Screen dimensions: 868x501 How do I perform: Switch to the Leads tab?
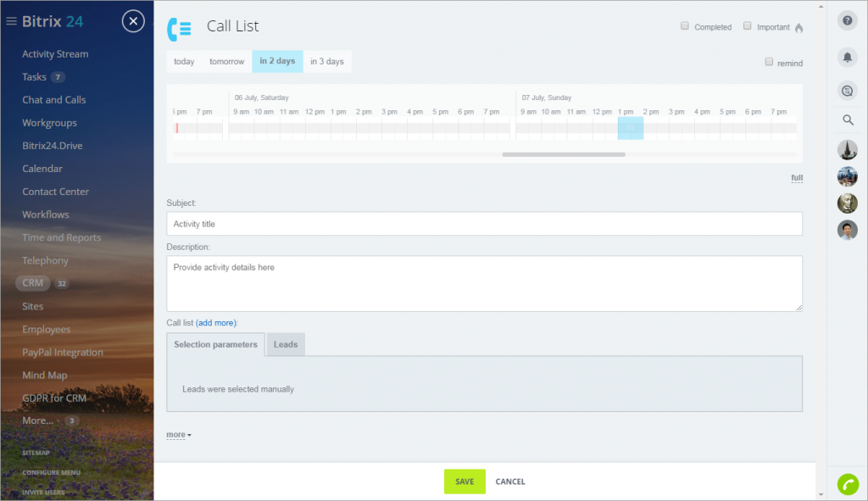pos(286,344)
